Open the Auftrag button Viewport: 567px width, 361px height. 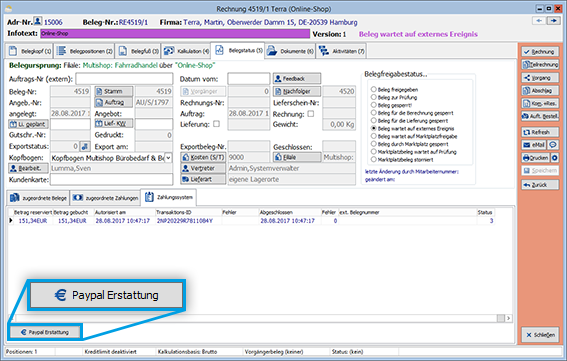[x=114, y=102]
